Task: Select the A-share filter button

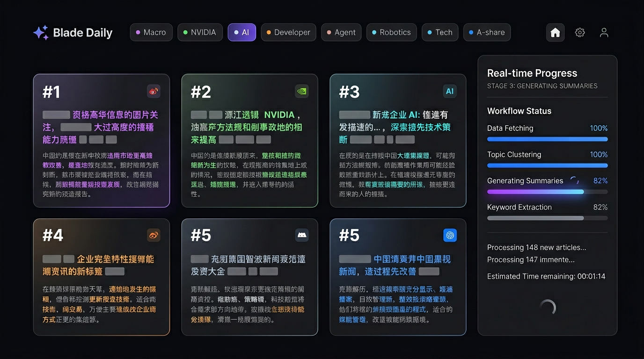Action: click(x=487, y=32)
